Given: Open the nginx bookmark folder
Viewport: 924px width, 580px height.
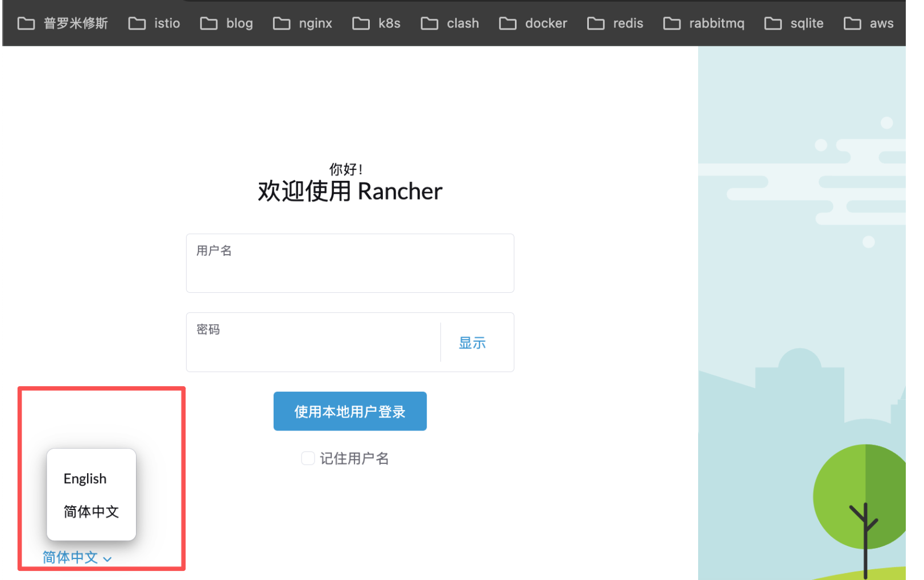Looking at the screenshot, I should (x=303, y=23).
